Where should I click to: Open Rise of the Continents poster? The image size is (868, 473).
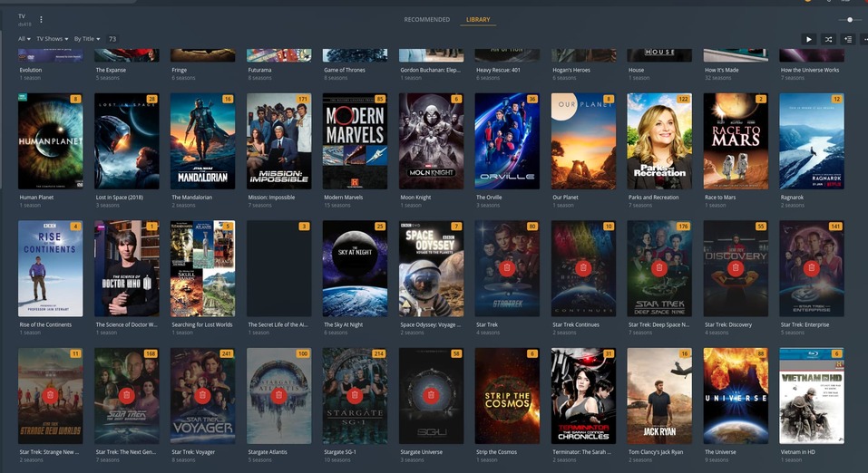[51, 268]
